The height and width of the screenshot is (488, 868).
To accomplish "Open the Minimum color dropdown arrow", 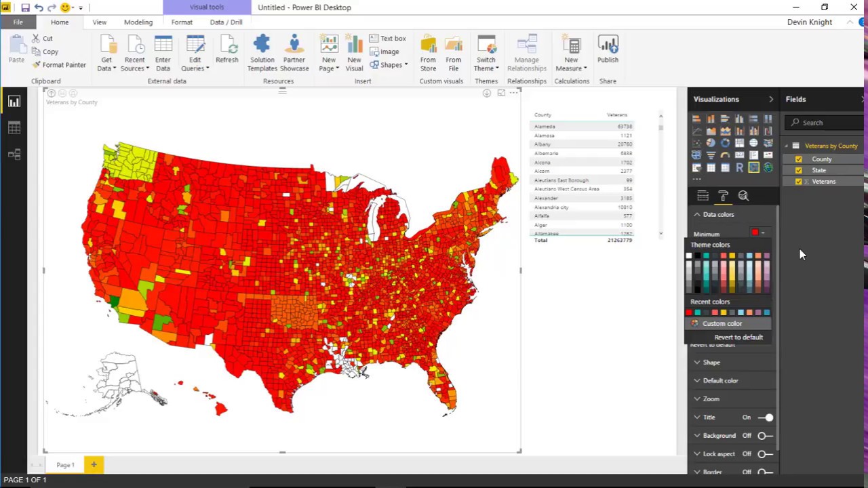I will [x=763, y=233].
